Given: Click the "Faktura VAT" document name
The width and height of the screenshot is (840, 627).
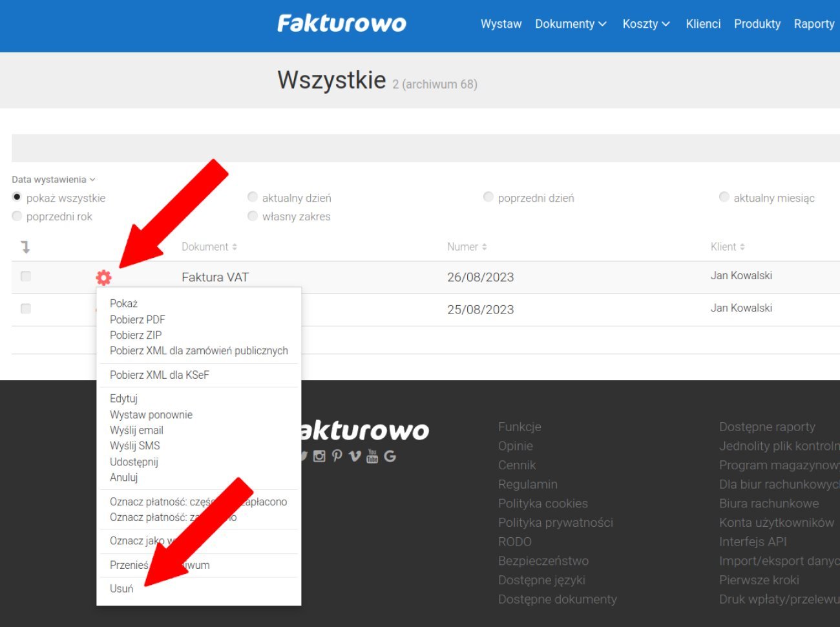Looking at the screenshot, I should click(215, 277).
